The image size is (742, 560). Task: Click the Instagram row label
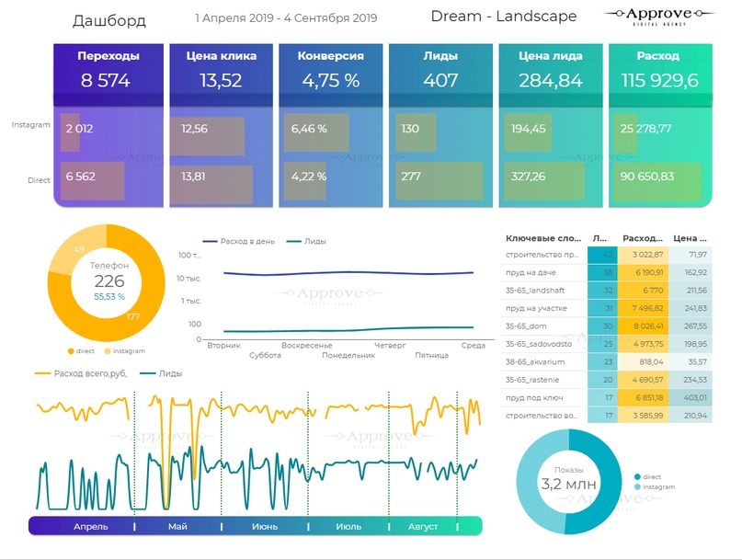(x=30, y=125)
